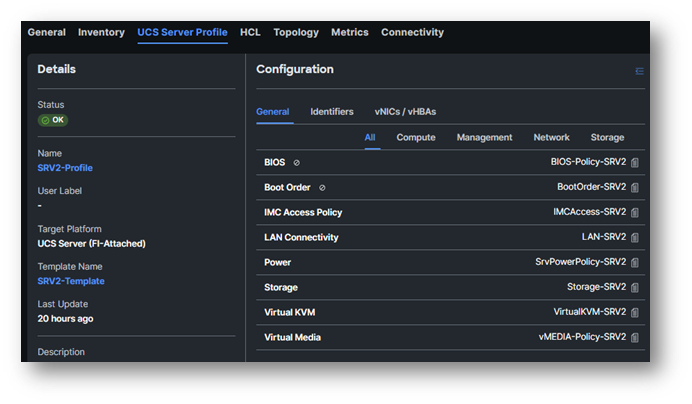
Task: Open the vNICs / vHBAs tab
Action: (405, 112)
